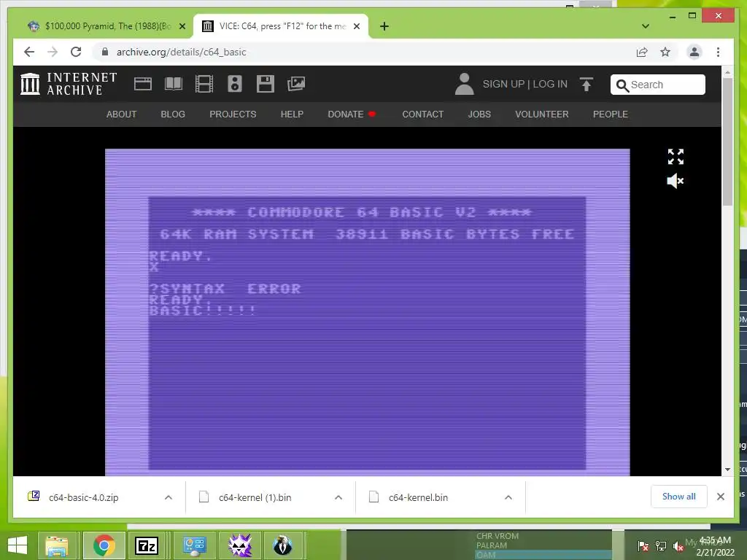747x560 pixels.
Task: Close the VICE: C64 tab
Action: (356, 26)
